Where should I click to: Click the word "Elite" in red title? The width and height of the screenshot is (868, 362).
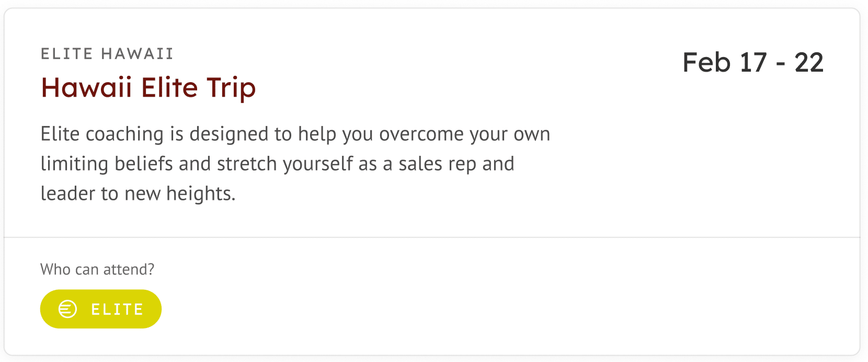[169, 87]
